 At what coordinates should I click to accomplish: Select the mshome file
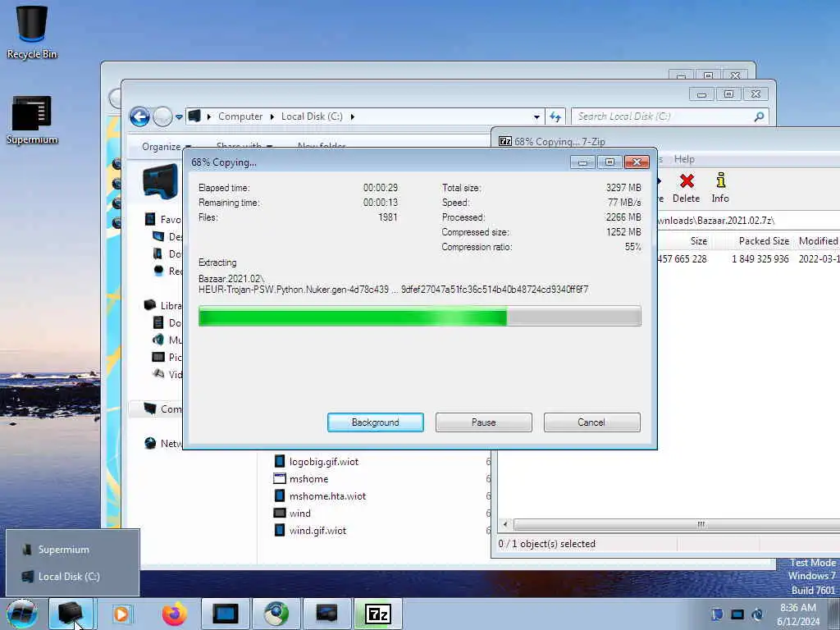coord(309,479)
